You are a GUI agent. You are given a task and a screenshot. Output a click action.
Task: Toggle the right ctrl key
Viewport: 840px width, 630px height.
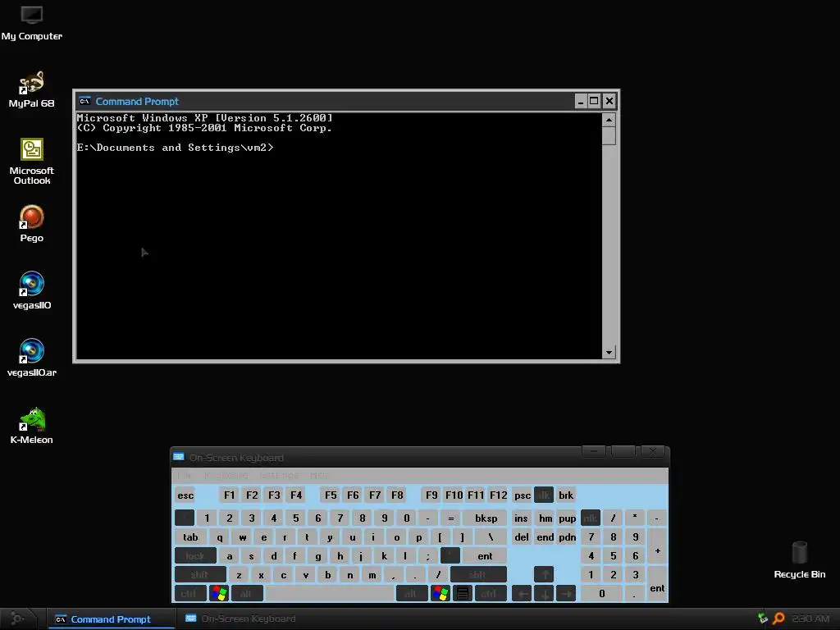(x=491, y=594)
